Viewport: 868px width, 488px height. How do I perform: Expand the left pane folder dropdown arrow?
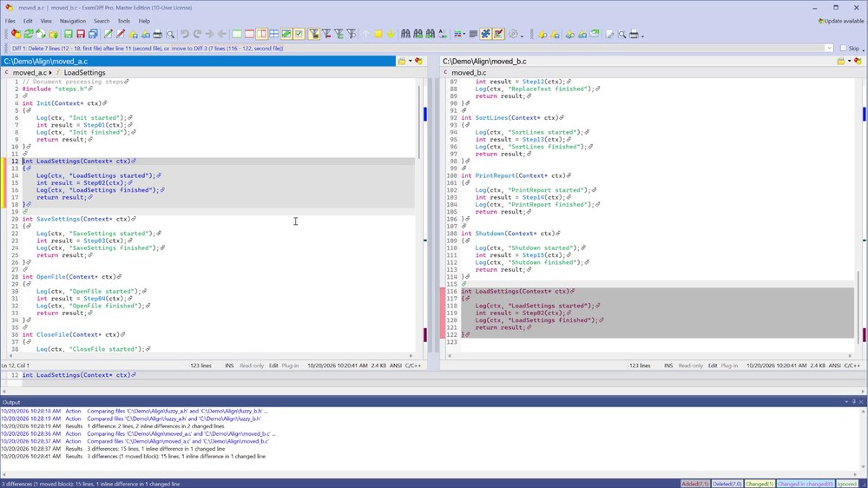411,62
